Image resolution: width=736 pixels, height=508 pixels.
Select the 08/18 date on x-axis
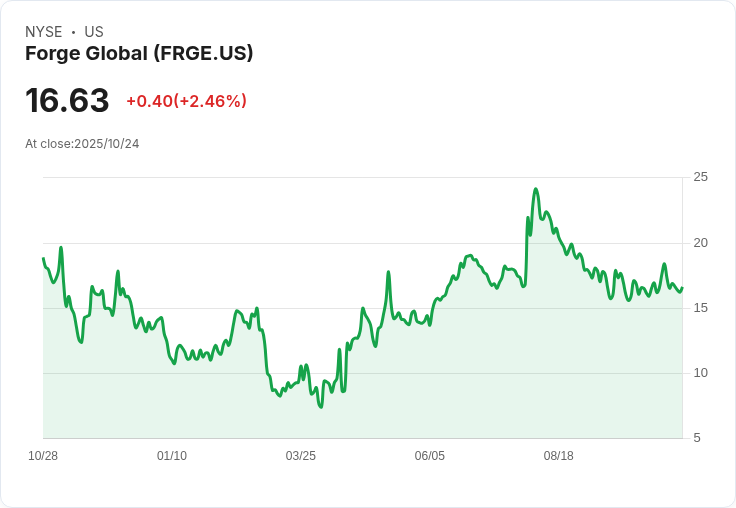(558, 456)
